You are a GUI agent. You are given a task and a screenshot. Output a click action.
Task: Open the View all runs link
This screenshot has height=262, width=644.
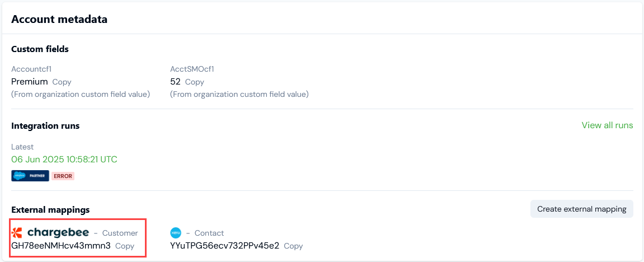click(607, 125)
